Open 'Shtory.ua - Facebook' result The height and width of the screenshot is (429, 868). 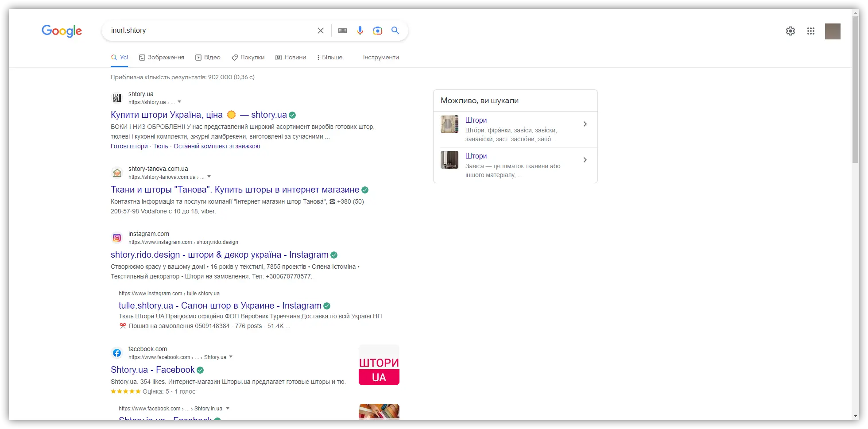click(x=153, y=370)
